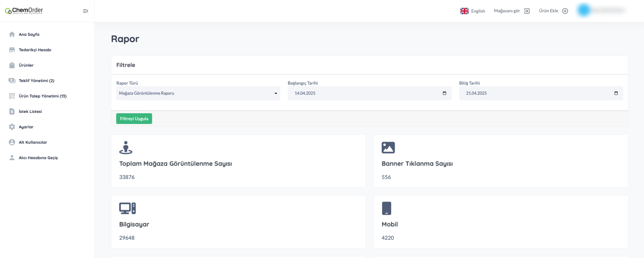The width and height of the screenshot is (644, 258).
Task: Collapse the sidebar with the hamburger icon
Action: [x=86, y=11]
